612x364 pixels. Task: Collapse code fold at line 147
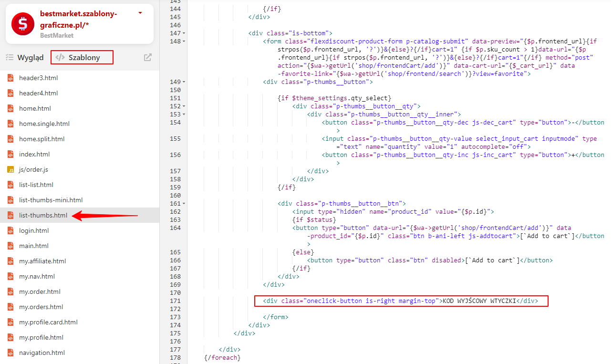point(184,33)
